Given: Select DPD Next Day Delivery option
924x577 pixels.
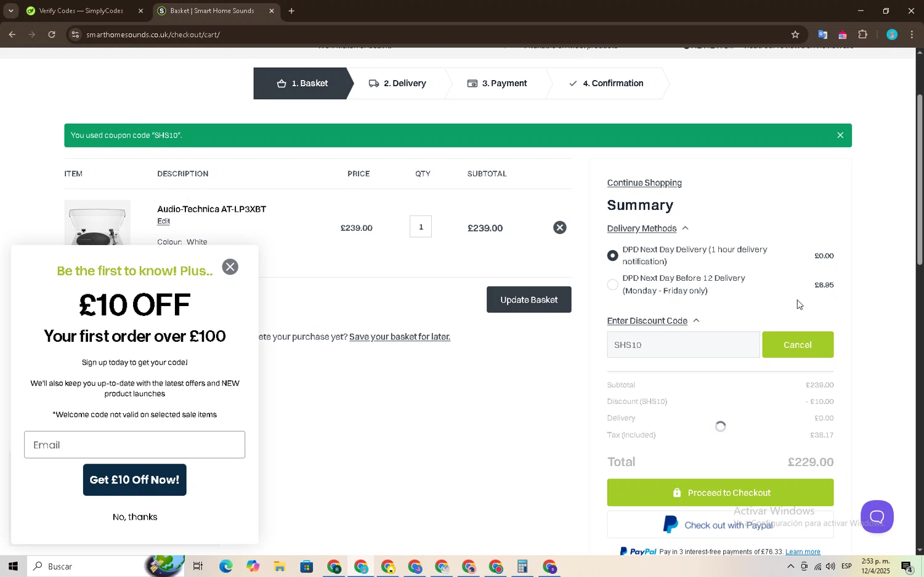Looking at the screenshot, I should [x=612, y=256].
